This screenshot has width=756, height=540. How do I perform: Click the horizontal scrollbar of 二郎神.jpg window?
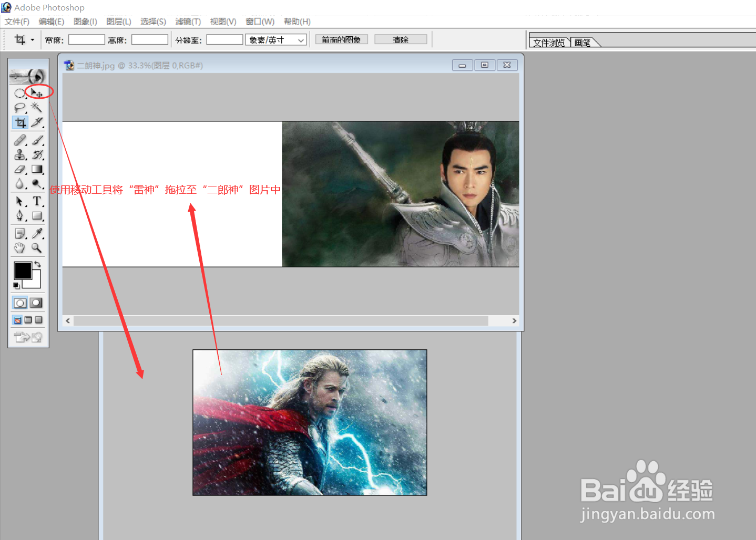click(281, 320)
